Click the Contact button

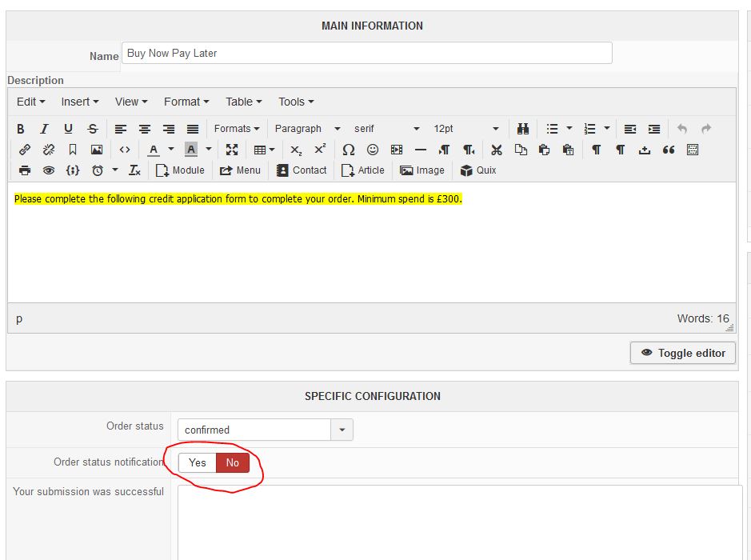point(302,170)
